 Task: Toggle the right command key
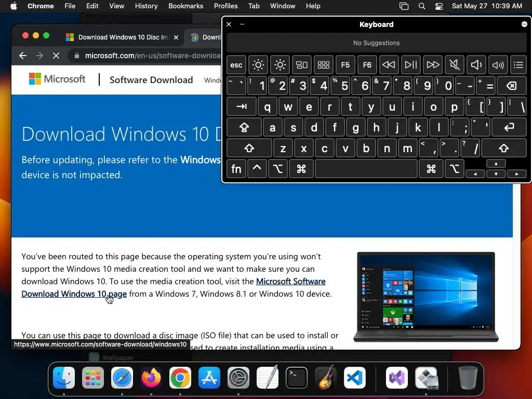[431, 169]
